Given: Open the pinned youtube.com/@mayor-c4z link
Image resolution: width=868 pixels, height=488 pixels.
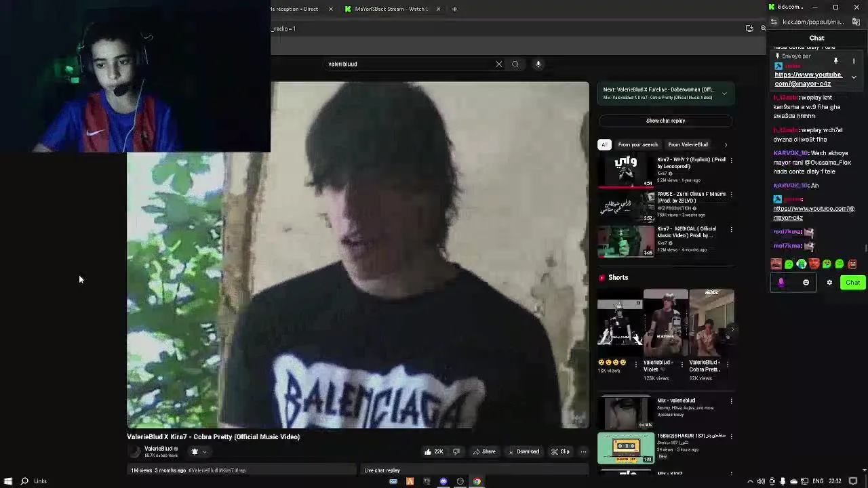Looking at the screenshot, I should click(x=808, y=79).
